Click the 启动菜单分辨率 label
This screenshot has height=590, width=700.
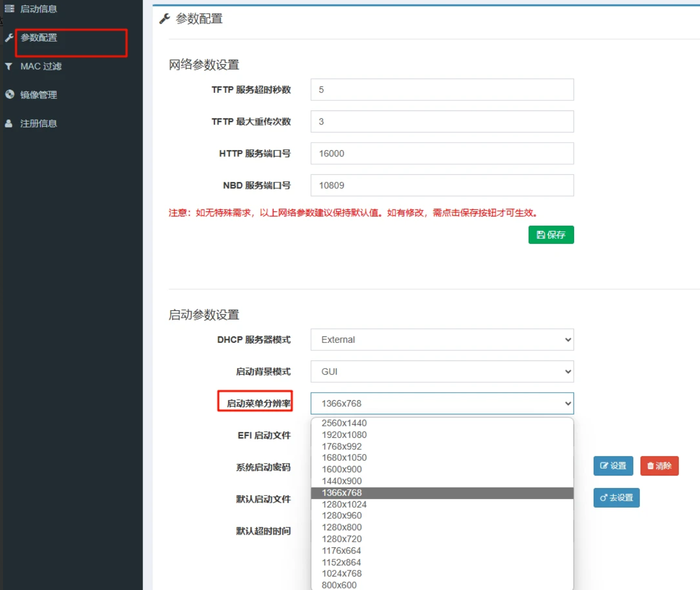(x=259, y=404)
